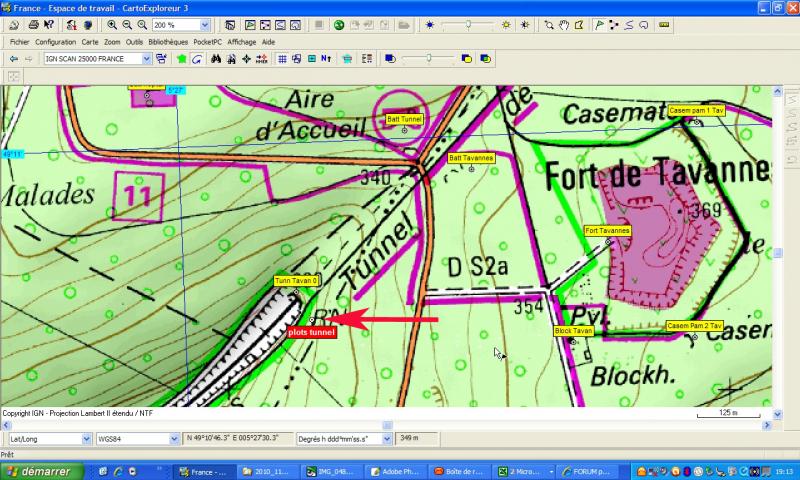Viewport: 800px width, 480px height.
Task: Activate the What's This help cursor icon
Action: (x=48, y=25)
